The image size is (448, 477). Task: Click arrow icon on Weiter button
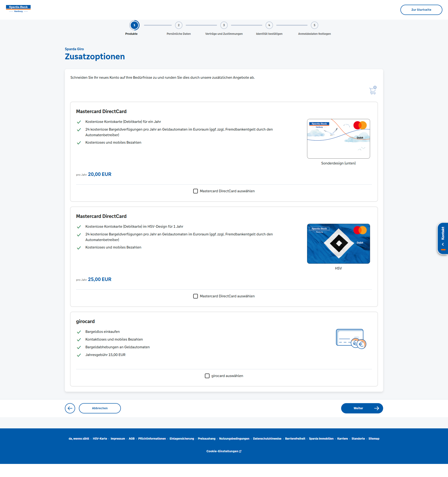click(x=376, y=408)
